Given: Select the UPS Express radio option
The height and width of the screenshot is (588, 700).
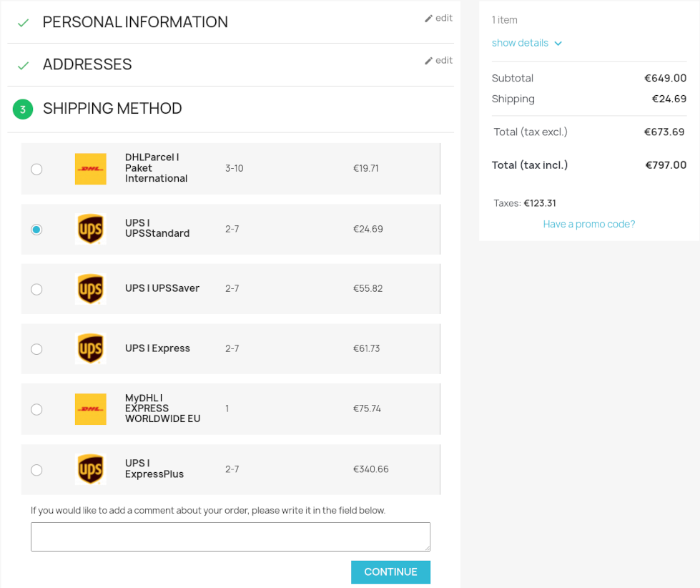Looking at the screenshot, I should coord(36,349).
